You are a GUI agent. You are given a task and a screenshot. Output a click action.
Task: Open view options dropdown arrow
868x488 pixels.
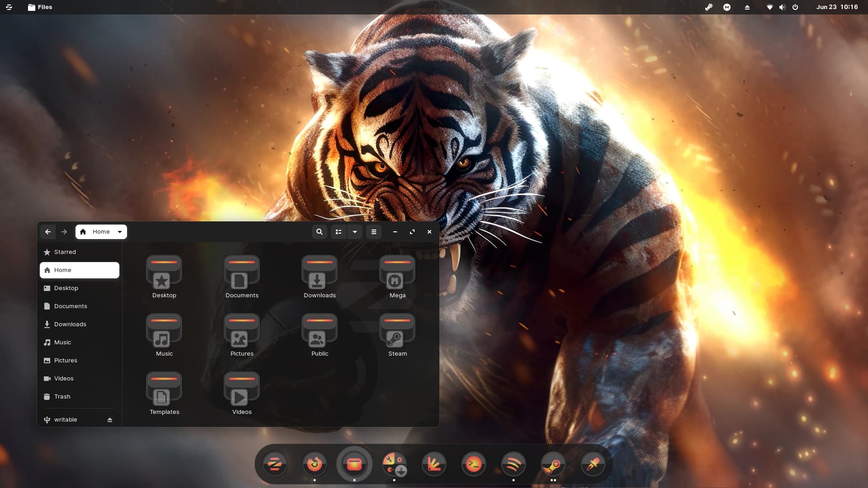tap(355, 232)
